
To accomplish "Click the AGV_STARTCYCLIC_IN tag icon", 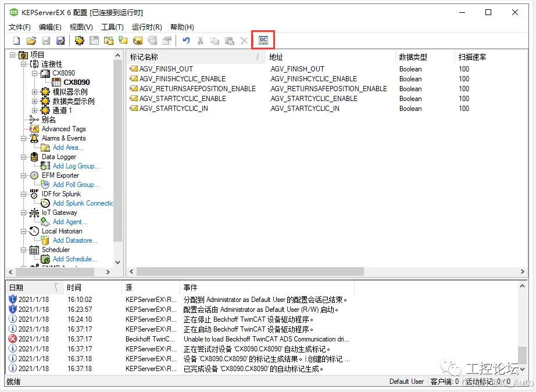I will pyautogui.click(x=134, y=109).
